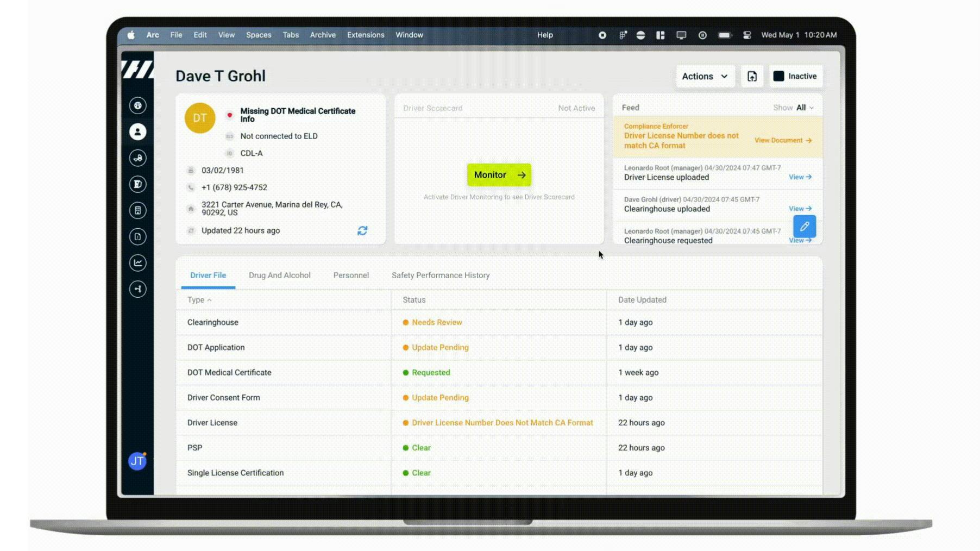Image resolution: width=980 pixels, height=551 pixels.
Task: Click the View Document link
Action: click(782, 141)
